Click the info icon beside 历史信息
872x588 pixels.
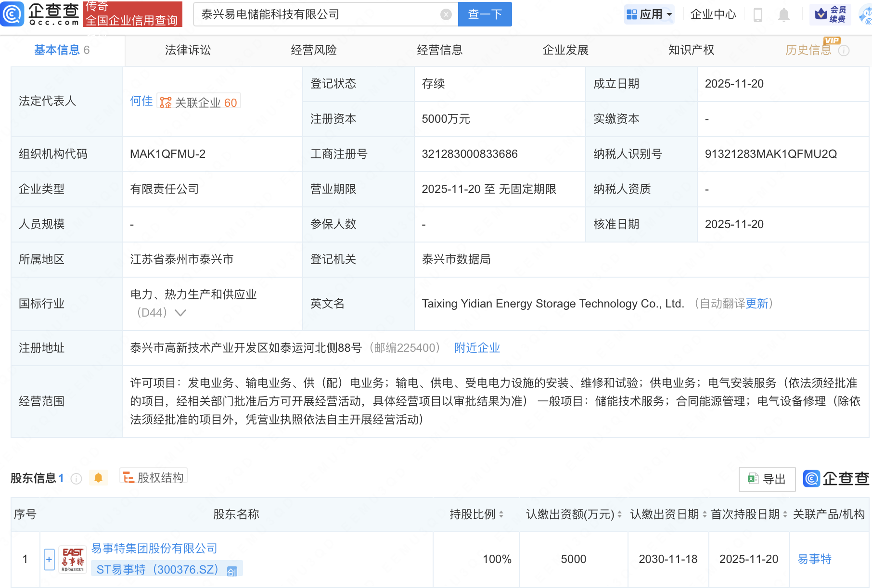click(x=845, y=51)
